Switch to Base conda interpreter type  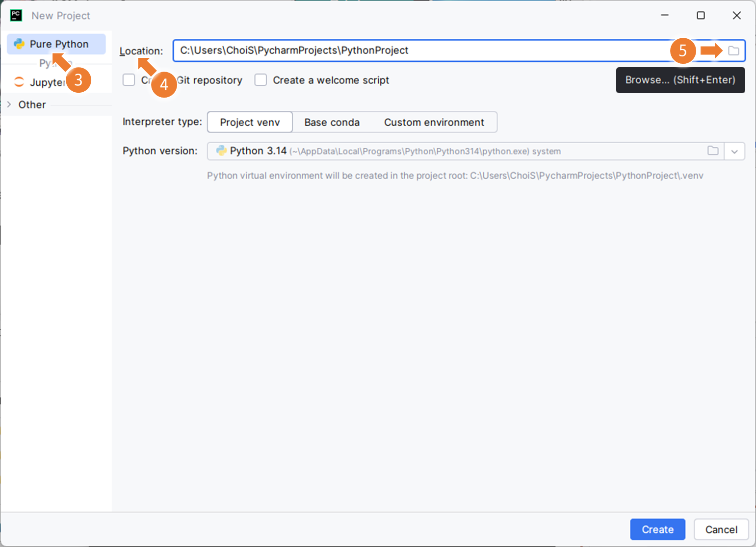(x=332, y=122)
